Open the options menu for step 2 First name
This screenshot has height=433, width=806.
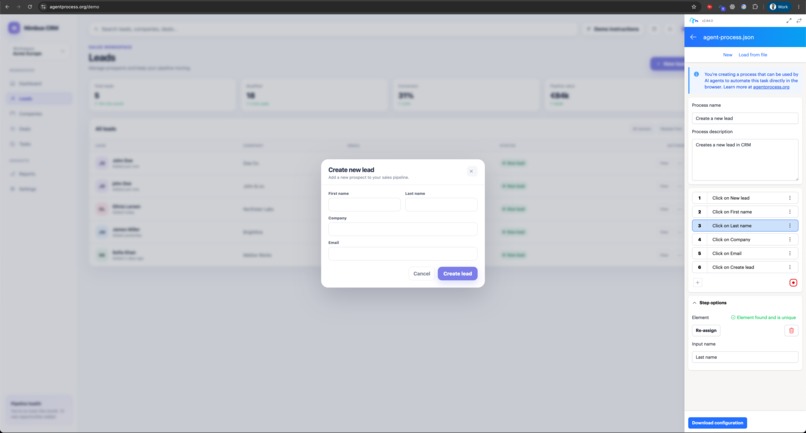pyautogui.click(x=790, y=212)
